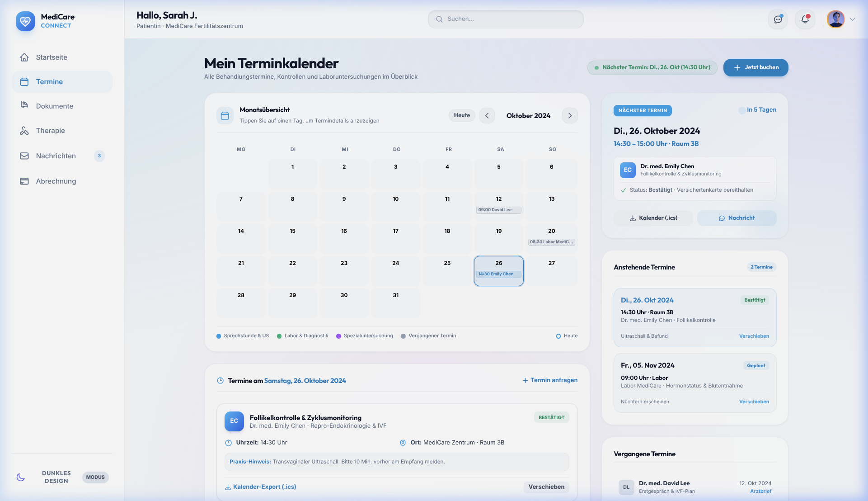
Task: Open the Abrechnung sidebar item
Action: coord(62,181)
